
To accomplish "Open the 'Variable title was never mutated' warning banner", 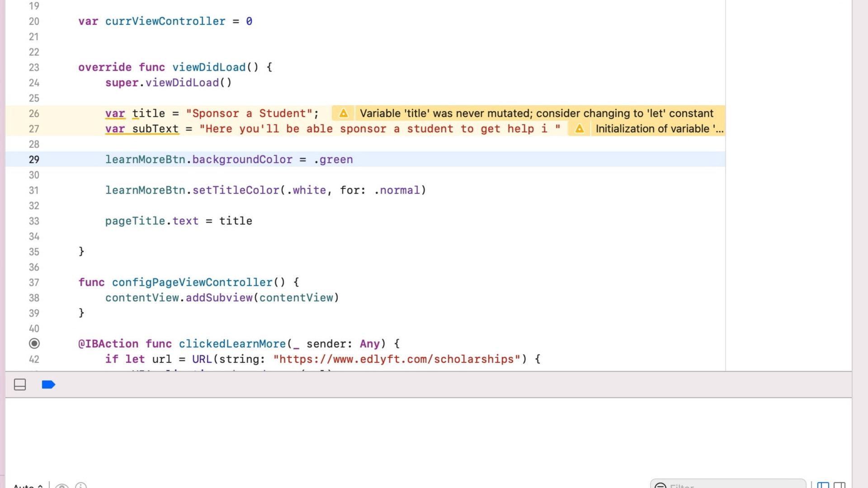I will [x=533, y=113].
